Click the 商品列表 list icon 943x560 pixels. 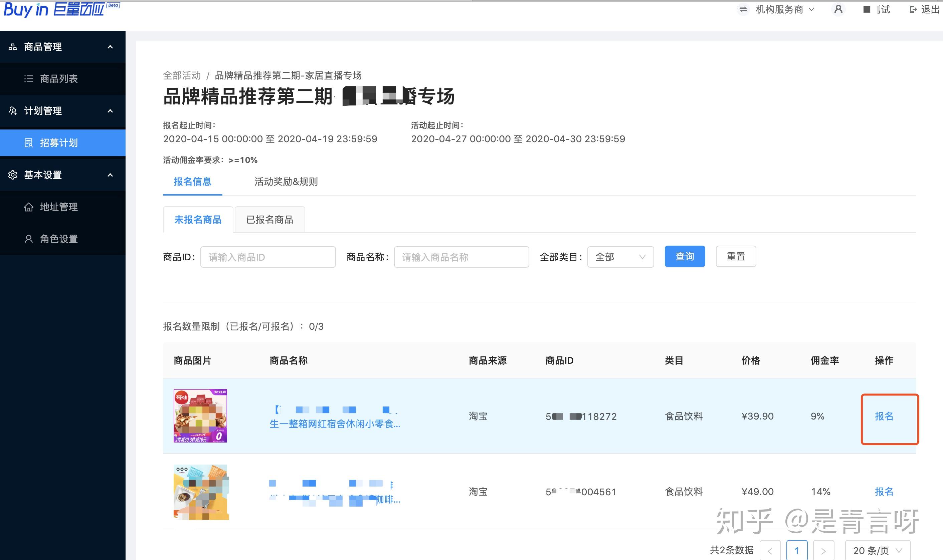(29, 78)
